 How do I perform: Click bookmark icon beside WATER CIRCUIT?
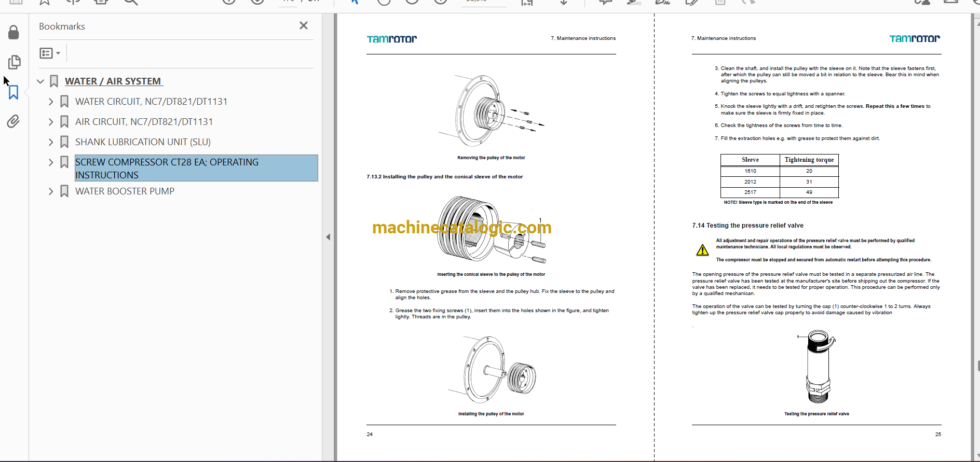(x=64, y=102)
